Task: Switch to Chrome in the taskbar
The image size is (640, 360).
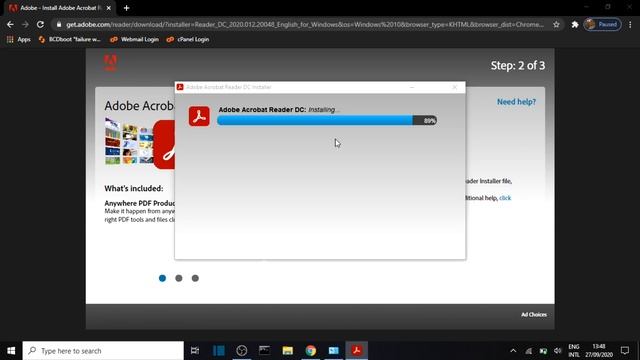Action: [311, 351]
